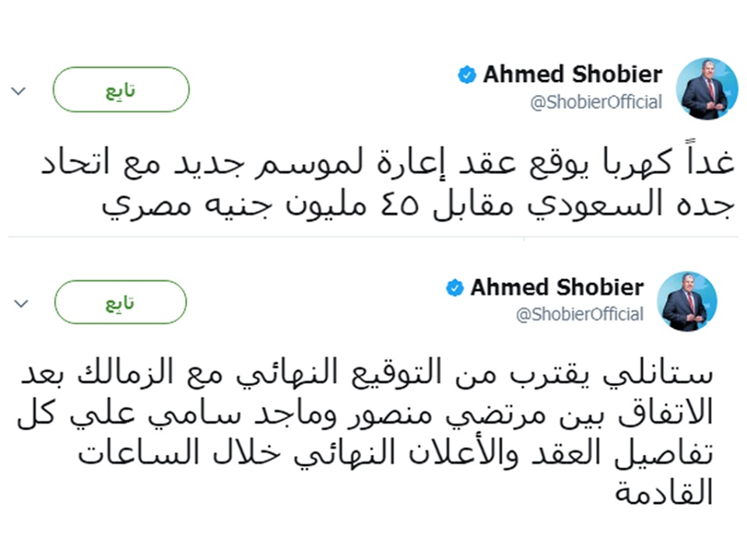Click the word ستانلي starting the second tweet
747x560 pixels.
[x=658, y=376]
